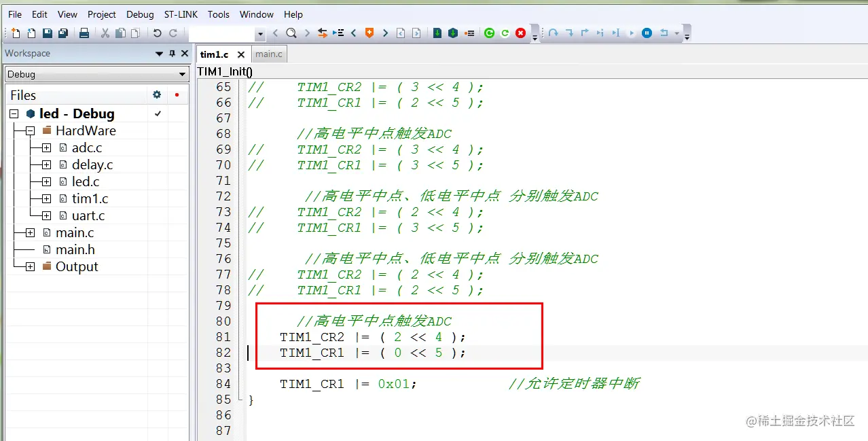
Task: Click in the quick search input field
Action: [x=221, y=33]
